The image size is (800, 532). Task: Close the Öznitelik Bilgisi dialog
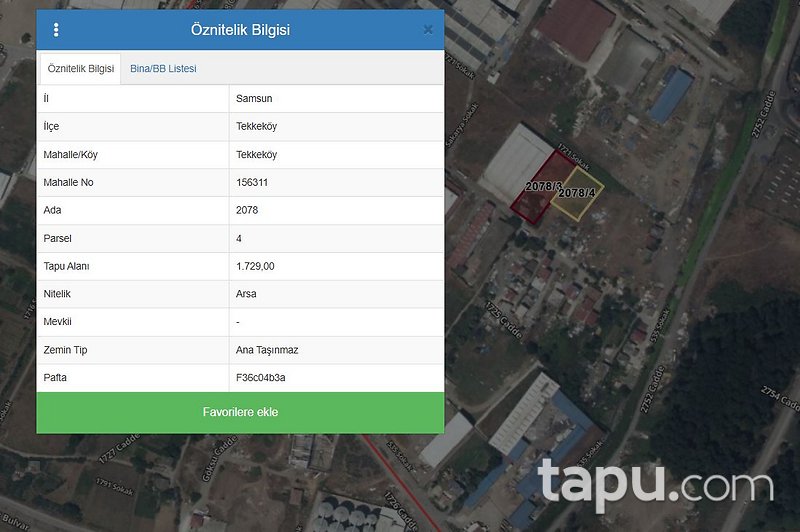[x=428, y=30]
